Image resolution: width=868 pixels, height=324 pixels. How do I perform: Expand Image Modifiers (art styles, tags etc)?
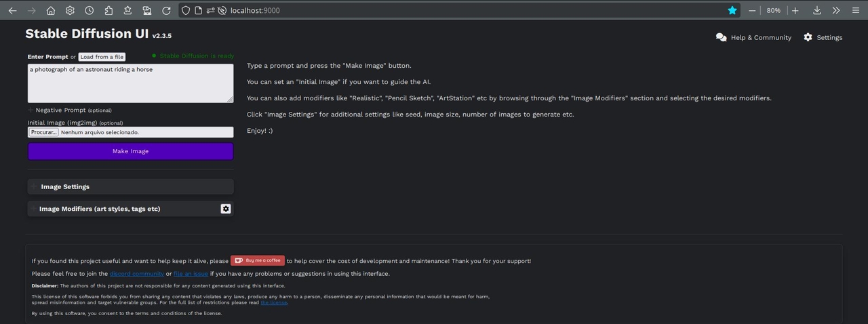click(x=100, y=209)
